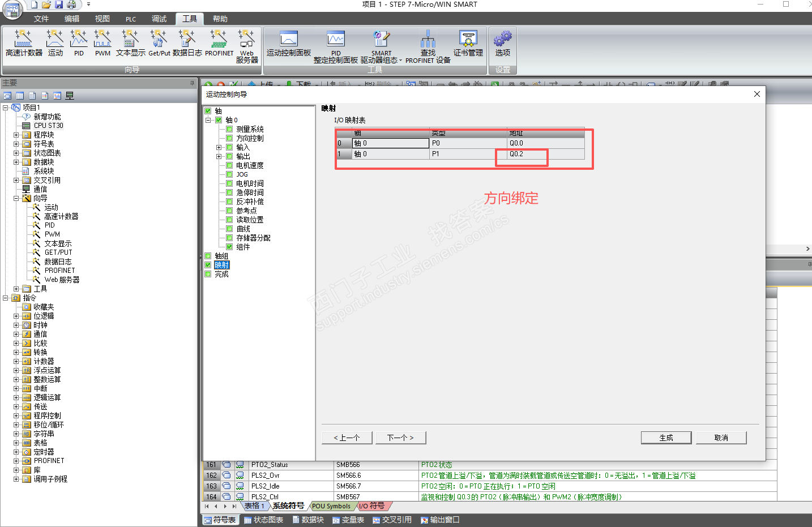Click the 上一个 button in the wizard
812x527 pixels.
347,438
